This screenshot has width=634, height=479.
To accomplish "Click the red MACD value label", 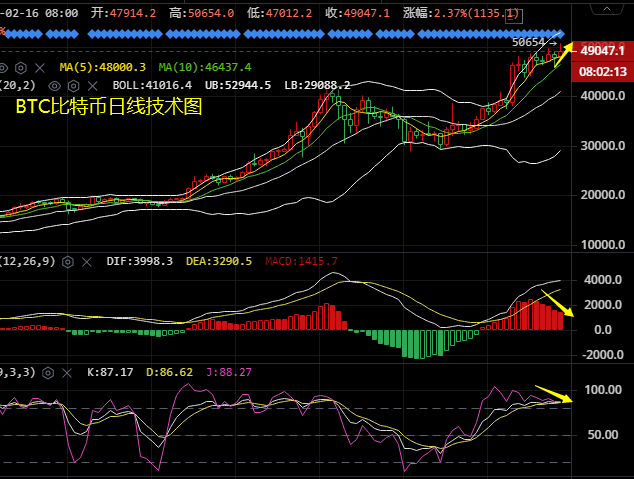I will click(301, 261).
